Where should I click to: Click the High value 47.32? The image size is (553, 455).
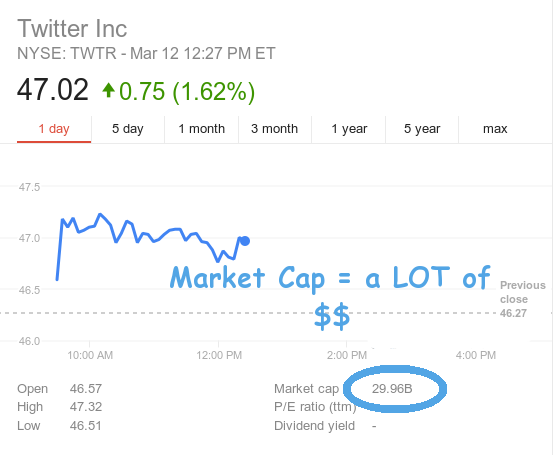coord(86,407)
